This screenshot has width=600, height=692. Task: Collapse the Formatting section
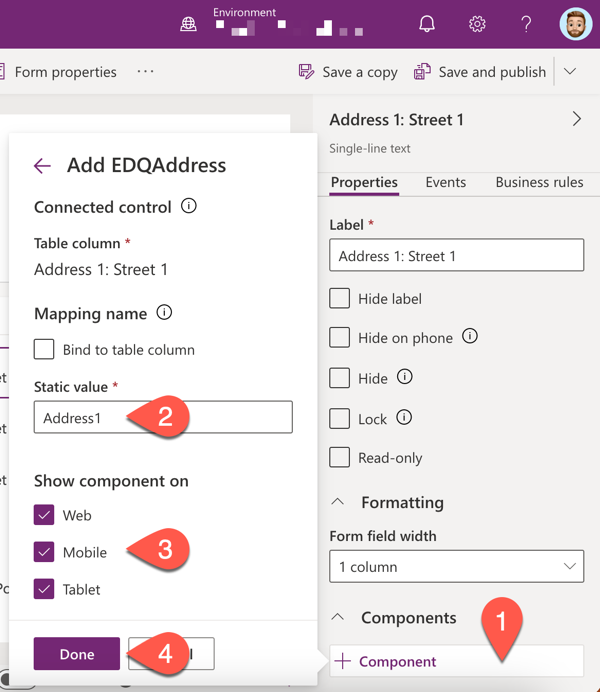click(338, 502)
